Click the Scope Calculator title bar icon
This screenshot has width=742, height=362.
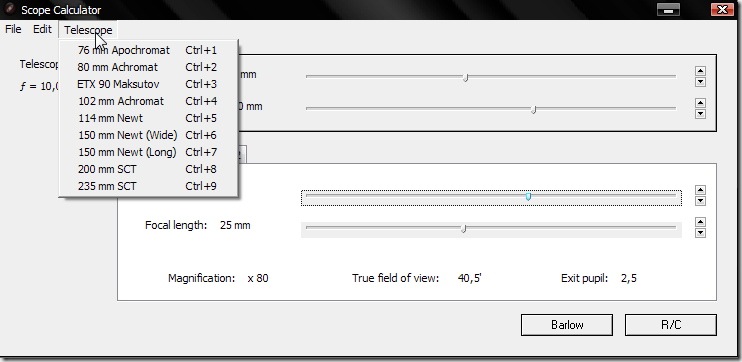click(x=9, y=9)
